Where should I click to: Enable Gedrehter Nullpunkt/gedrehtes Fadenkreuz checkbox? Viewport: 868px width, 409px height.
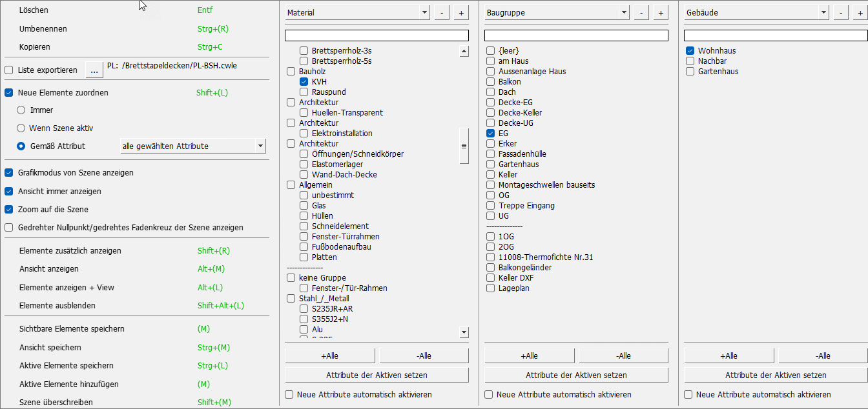(x=9, y=228)
